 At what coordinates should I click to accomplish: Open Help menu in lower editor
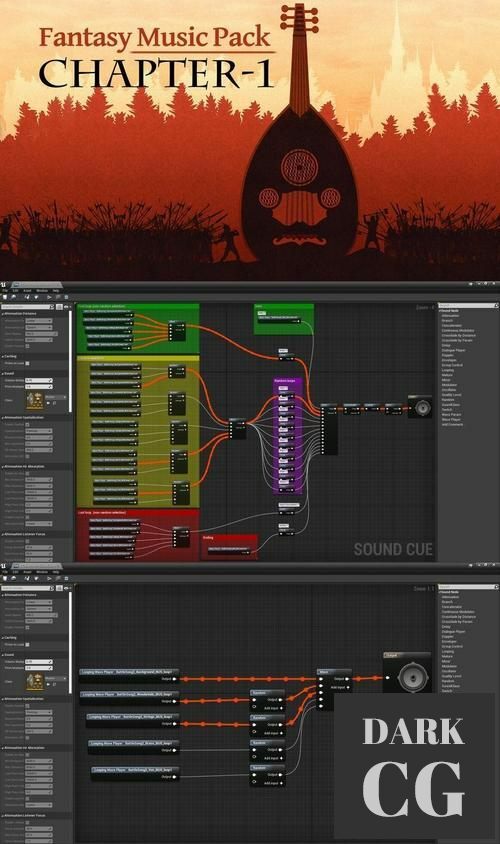tap(55, 572)
